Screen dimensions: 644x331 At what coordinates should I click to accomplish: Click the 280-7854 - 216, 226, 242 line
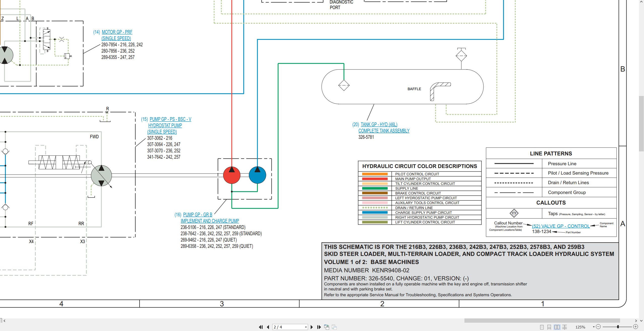pos(122,45)
